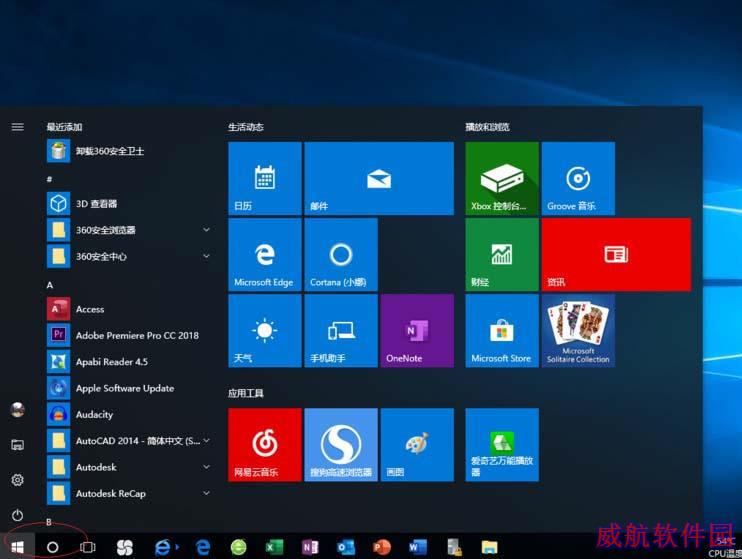
Task: Expand the Autodesk folder chevron
Action: click(206, 467)
